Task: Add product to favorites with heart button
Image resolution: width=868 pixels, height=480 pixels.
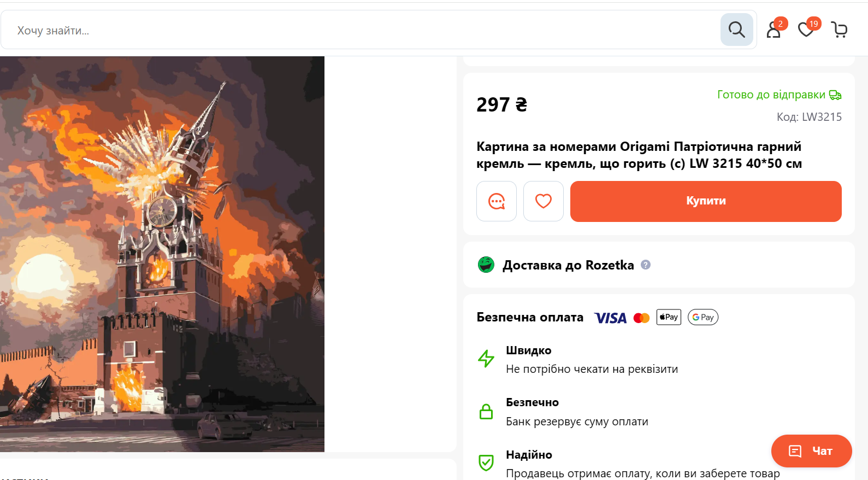Action: point(544,201)
